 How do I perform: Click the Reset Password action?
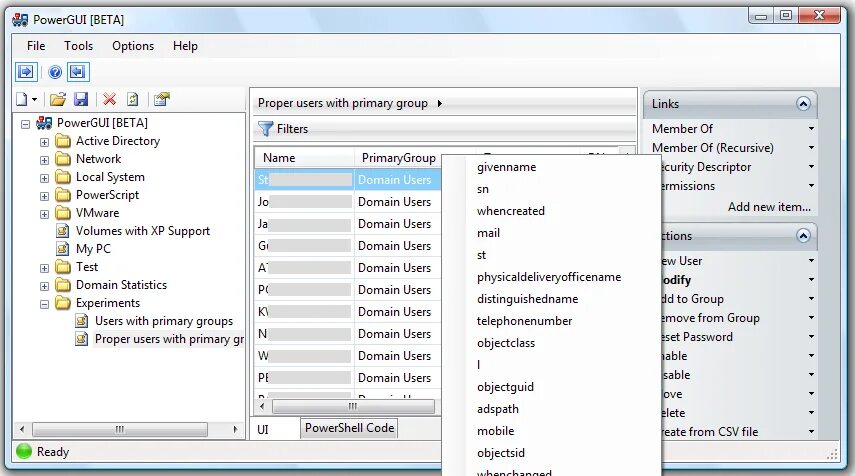tap(697, 337)
